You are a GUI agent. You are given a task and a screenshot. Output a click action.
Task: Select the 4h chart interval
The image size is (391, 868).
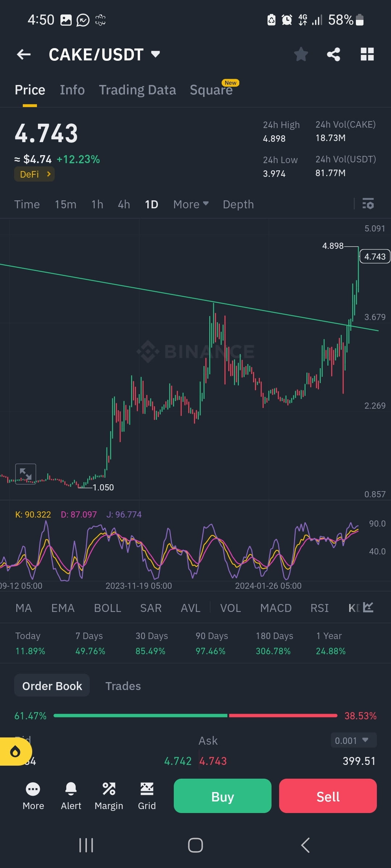pyautogui.click(x=124, y=204)
